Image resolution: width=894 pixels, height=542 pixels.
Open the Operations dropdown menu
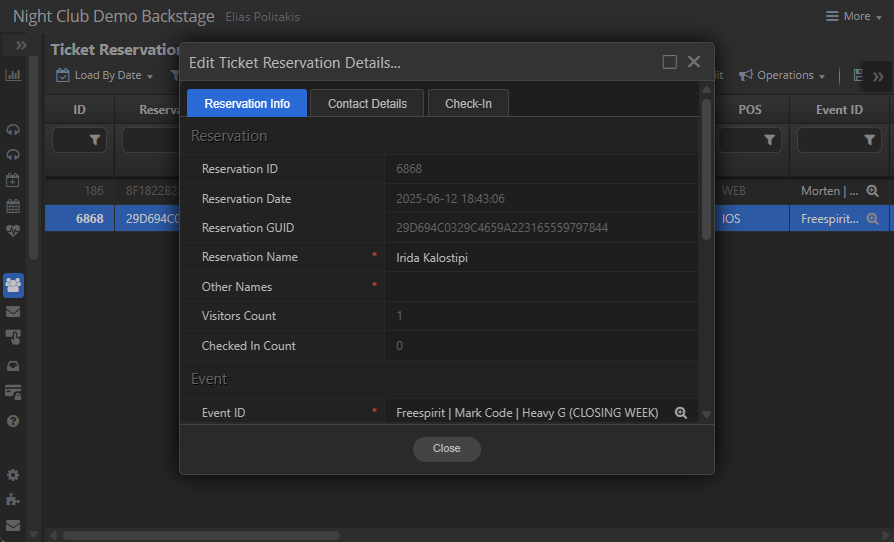tap(782, 75)
